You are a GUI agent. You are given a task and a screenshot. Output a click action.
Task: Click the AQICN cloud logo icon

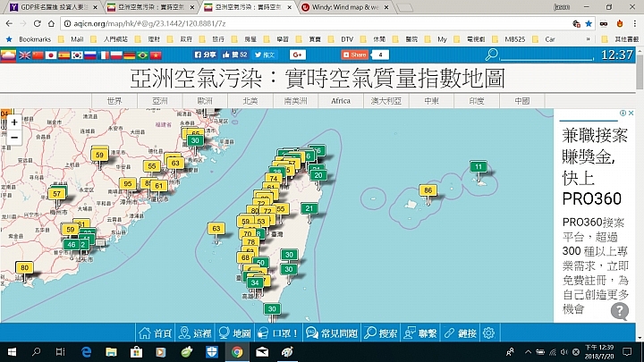click(8, 55)
